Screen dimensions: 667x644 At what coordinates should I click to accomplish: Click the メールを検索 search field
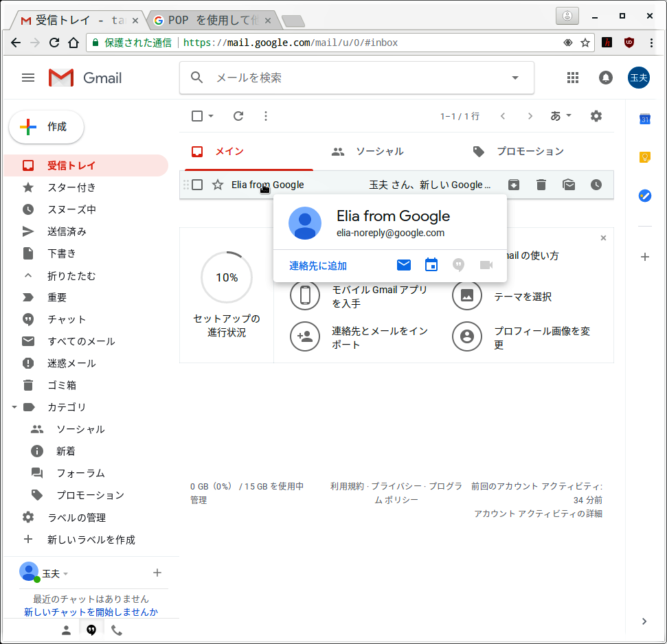[x=357, y=78]
